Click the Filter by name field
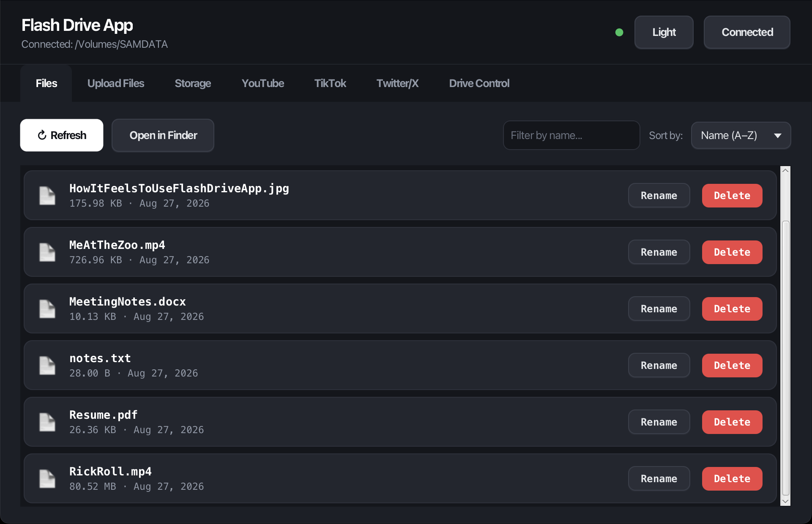812x524 pixels. (x=571, y=135)
